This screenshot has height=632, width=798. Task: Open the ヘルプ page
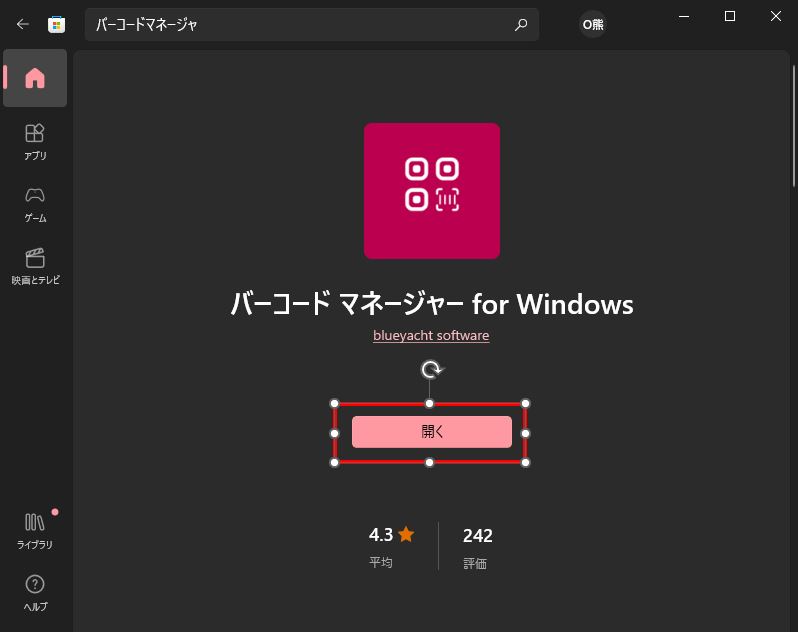35,593
